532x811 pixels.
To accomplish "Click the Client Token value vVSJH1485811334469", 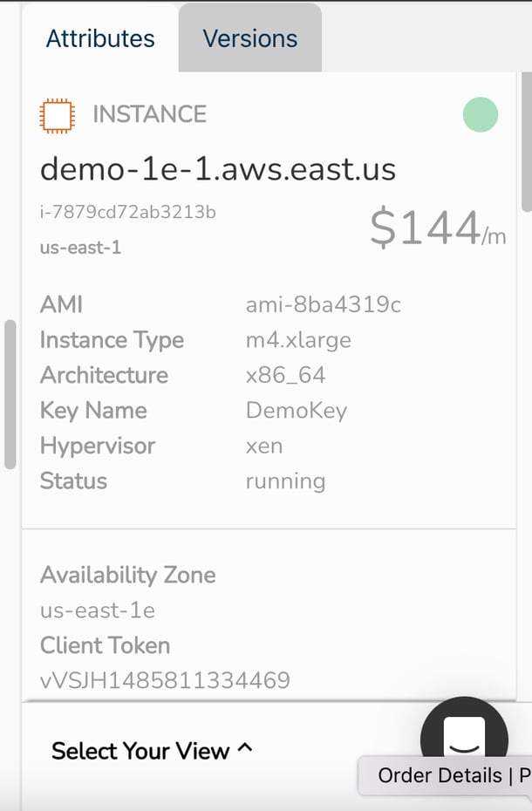I will pyautogui.click(x=164, y=680).
